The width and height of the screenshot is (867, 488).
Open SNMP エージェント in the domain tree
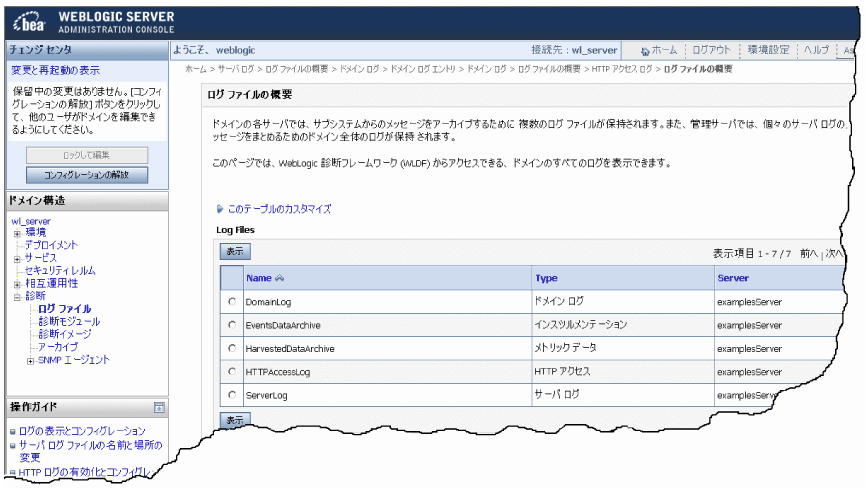tap(74, 360)
